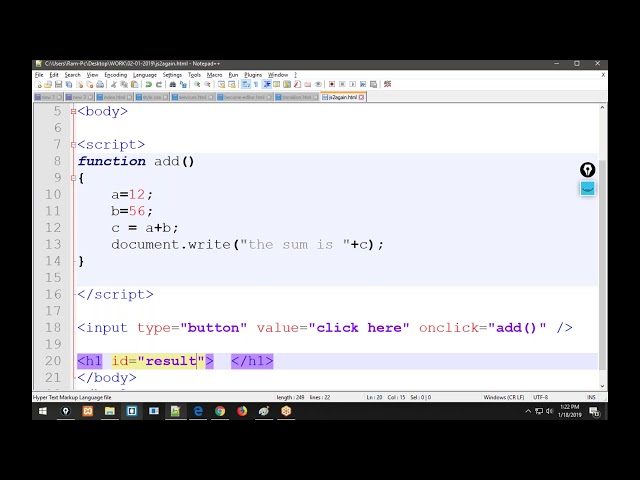Switch to the services.html tab
640x480 pixels.
point(192,97)
